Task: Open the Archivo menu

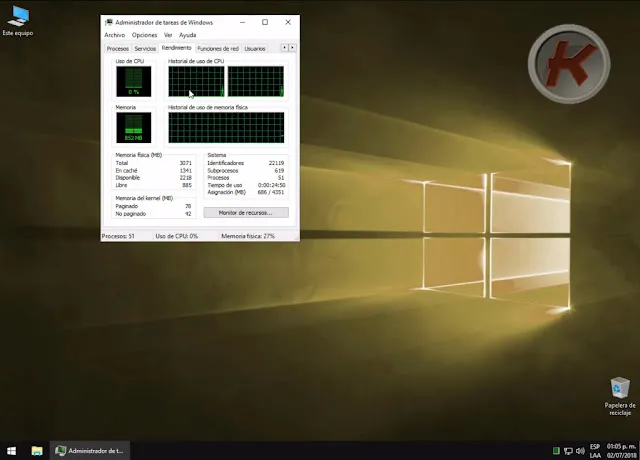Action: (115, 35)
